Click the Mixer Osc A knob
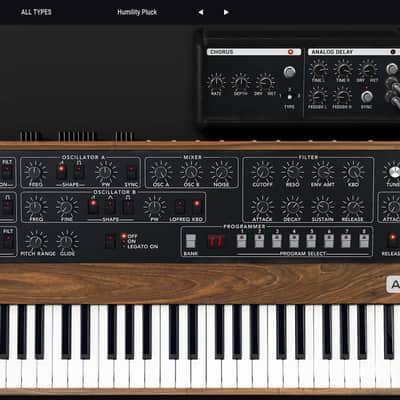Image resolution: width=400 pixels, height=400 pixels. pyautogui.click(x=161, y=172)
